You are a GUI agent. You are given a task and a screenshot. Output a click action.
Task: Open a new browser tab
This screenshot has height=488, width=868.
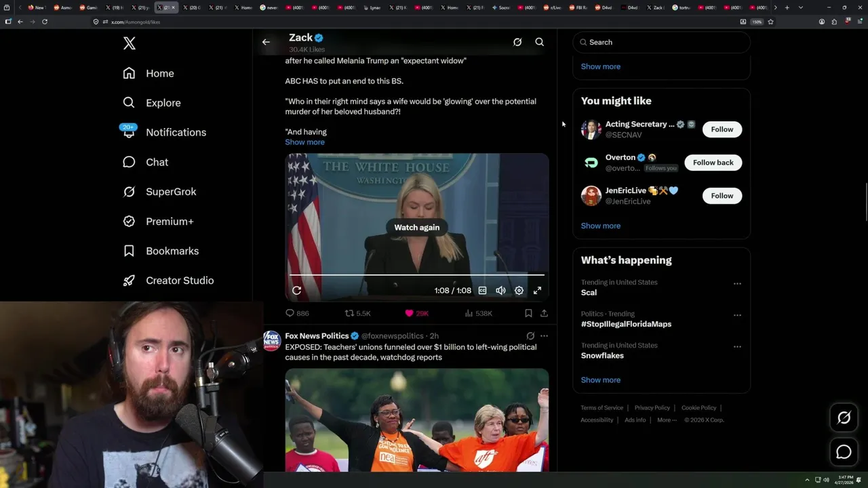[787, 7]
